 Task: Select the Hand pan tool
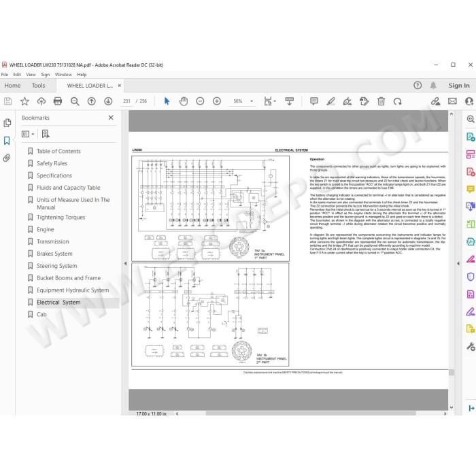click(184, 101)
